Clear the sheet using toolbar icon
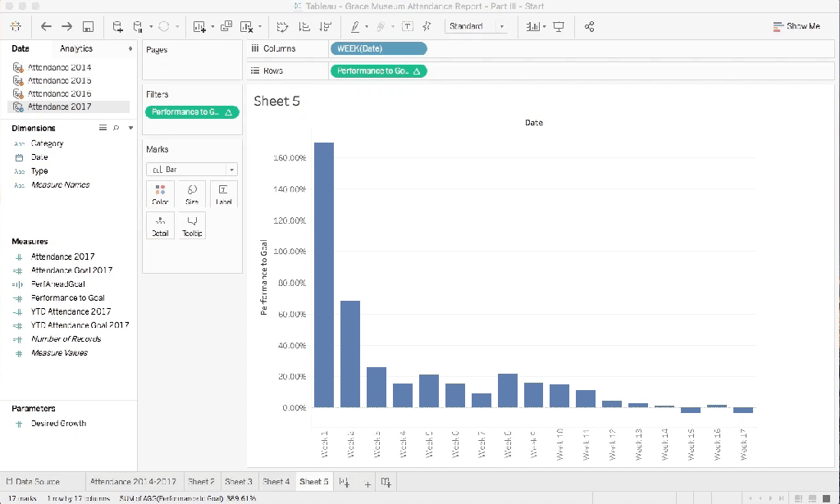Viewport: 840px width, 504px height. pos(246,26)
